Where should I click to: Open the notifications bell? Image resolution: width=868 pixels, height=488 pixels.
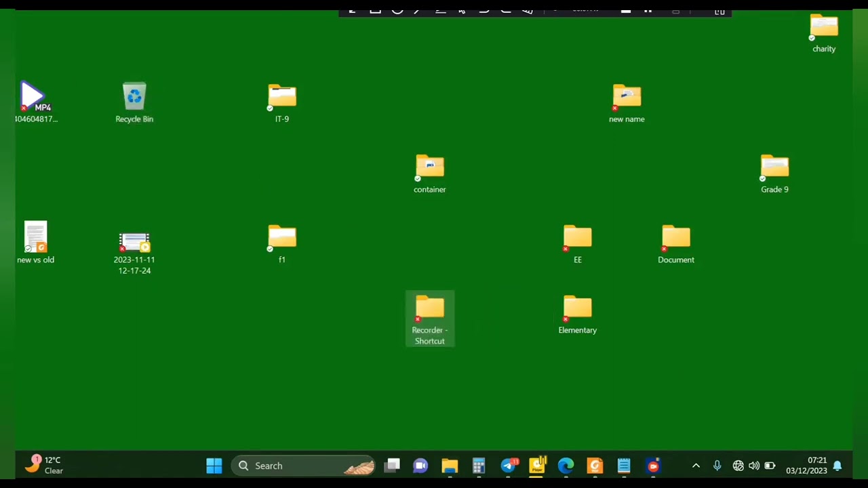pyautogui.click(x=837, y=466)
